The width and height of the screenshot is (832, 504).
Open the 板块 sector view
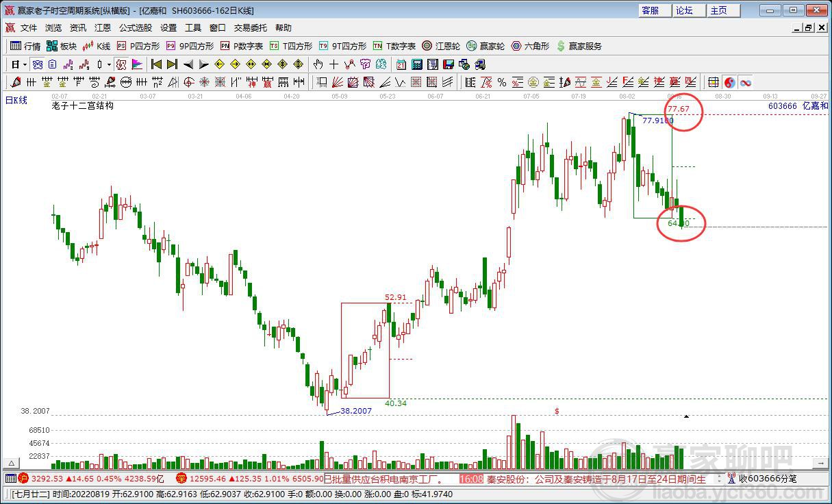point(62,46)
